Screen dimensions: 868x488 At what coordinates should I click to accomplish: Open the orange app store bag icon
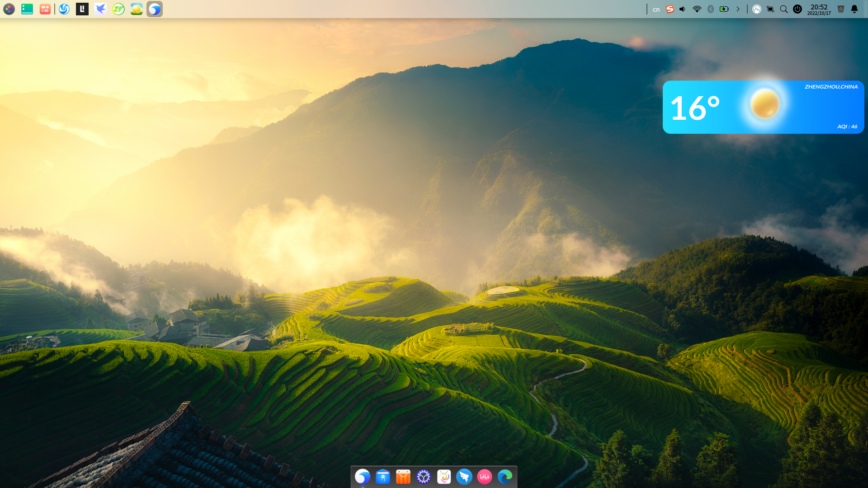[x=403, y=477]
